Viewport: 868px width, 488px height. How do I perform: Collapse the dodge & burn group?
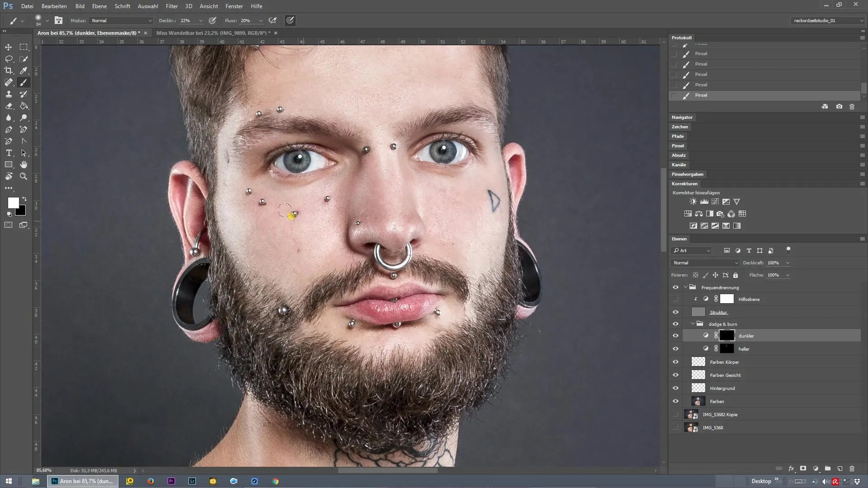pyautogui.click(x=693, y=324)
